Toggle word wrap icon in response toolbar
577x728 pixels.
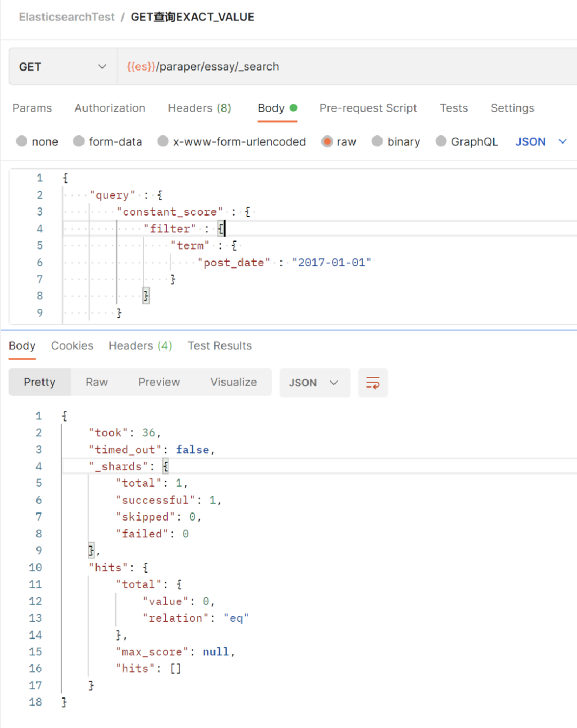click(373, 382)
